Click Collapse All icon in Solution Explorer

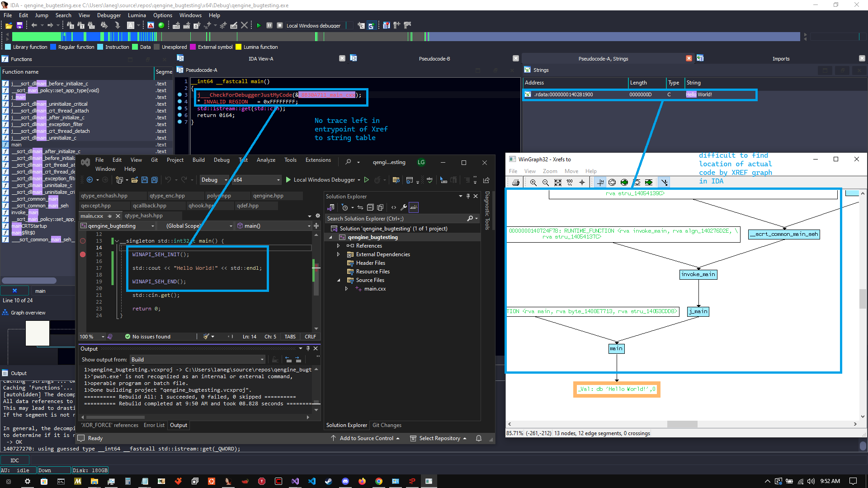[370, 207]
